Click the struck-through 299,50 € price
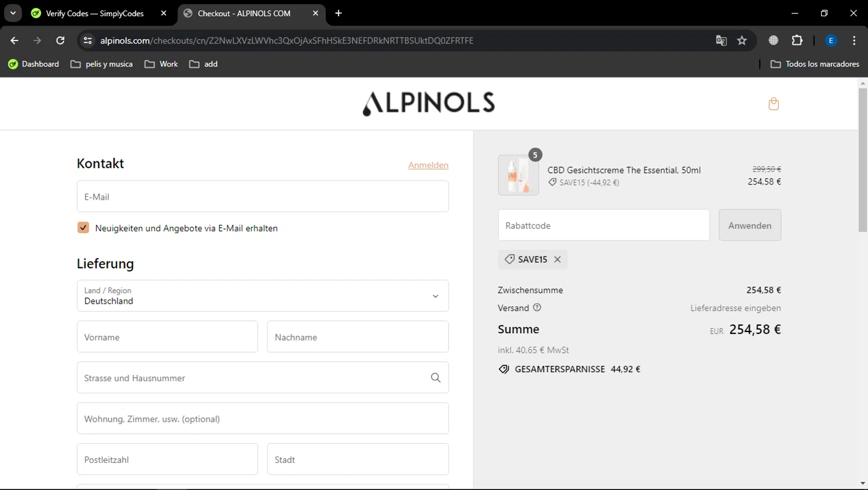Viewport: 868px width, 490px height. click(767, 169)
